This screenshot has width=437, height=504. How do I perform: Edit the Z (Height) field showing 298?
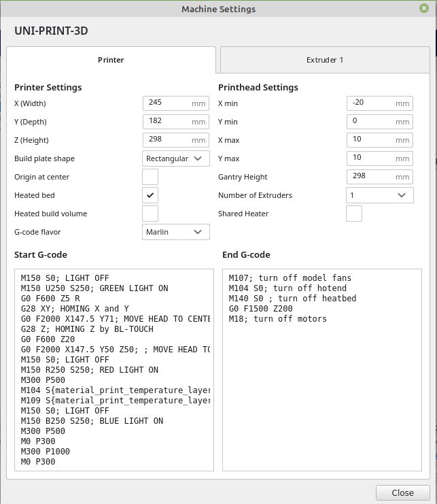point(176,140)
